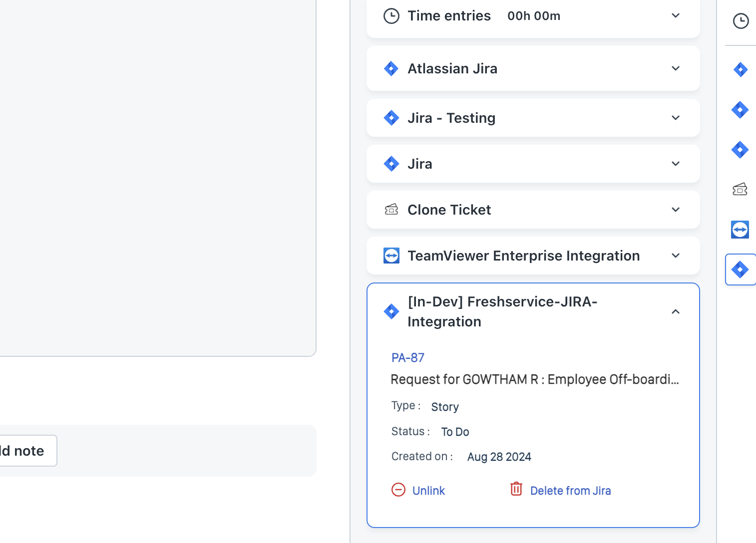Viewport: 756px width, 543px height.
Task: Click Delete from Jira
Action: tap(570, 491)
